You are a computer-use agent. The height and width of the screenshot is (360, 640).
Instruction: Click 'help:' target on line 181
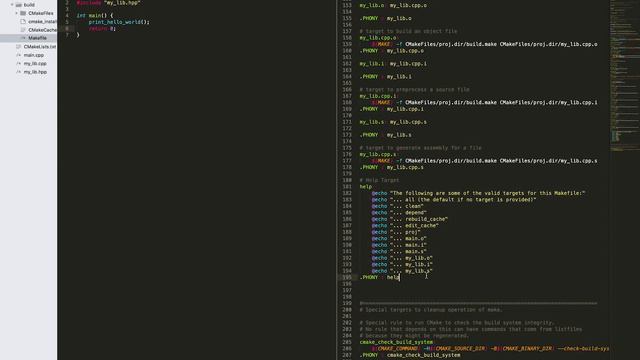coord(366,187)
